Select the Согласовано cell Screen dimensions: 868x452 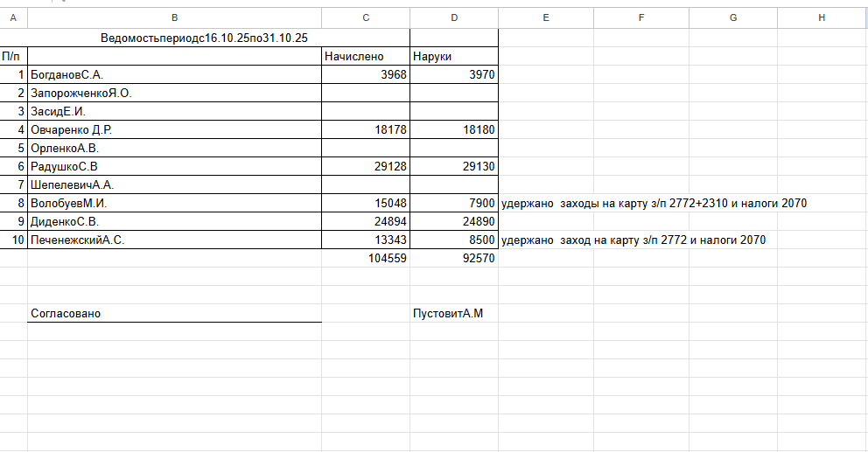[174, 313]
